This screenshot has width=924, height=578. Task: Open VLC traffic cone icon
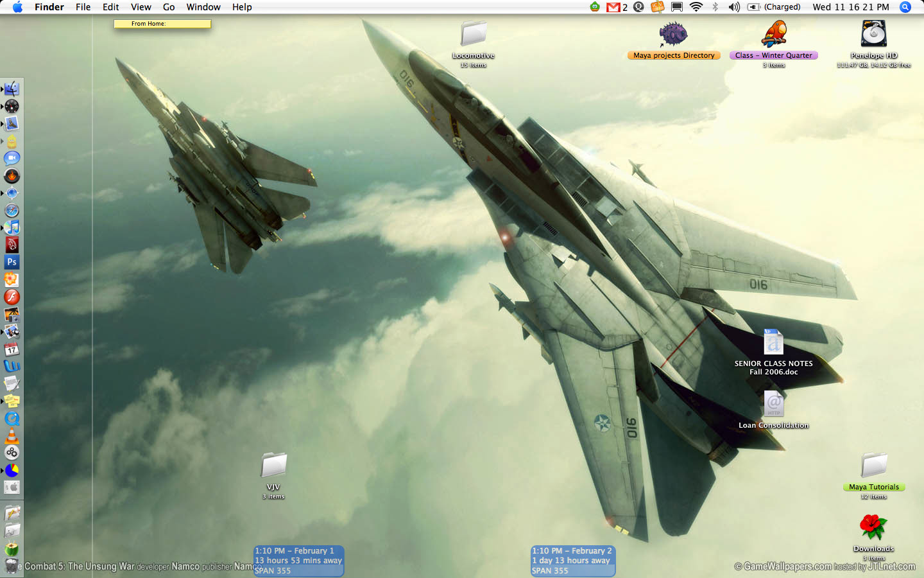[12, 435]
